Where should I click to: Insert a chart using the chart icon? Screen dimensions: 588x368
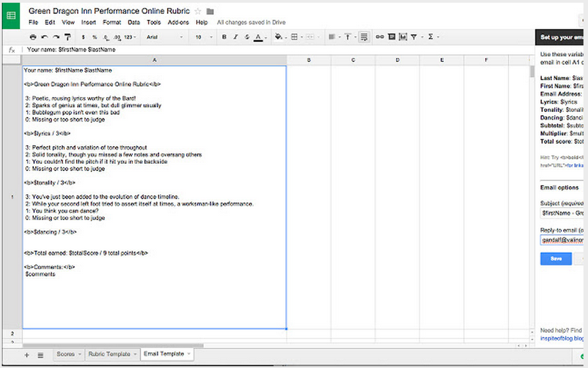pos(403,37)
